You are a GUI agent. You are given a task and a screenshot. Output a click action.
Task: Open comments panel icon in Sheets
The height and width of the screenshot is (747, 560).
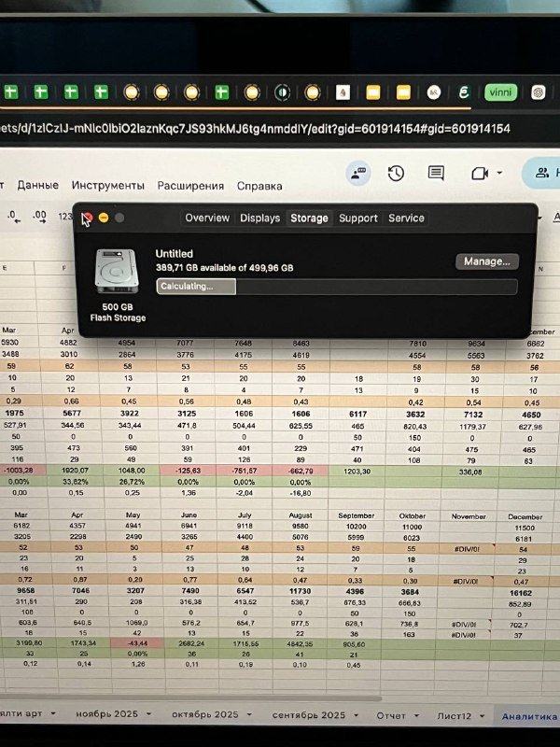click(x=436, y=174)
